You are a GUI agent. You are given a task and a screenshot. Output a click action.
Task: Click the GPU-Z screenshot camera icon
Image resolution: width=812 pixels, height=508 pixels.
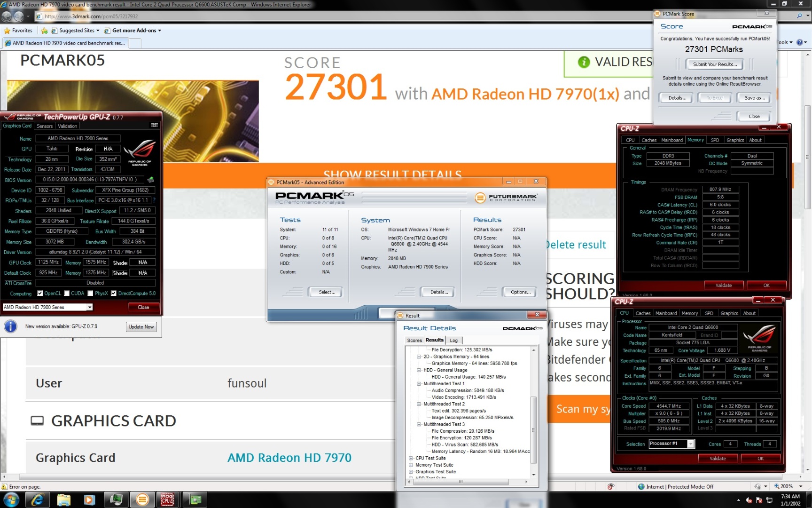click(154, 125)
